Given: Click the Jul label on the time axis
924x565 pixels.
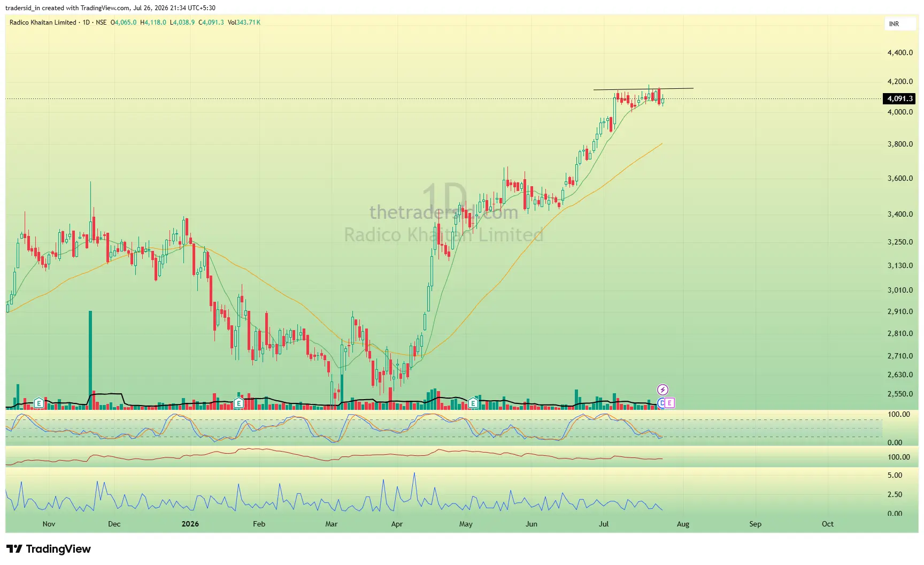Looking at the screenshot, I should tap(604, 524).
